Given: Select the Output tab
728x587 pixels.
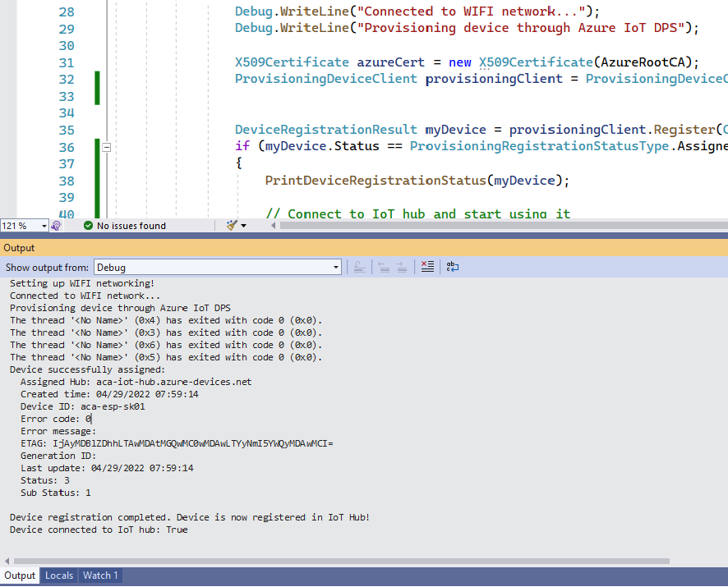Looking at the screenshot, I should tap(19, 575).
